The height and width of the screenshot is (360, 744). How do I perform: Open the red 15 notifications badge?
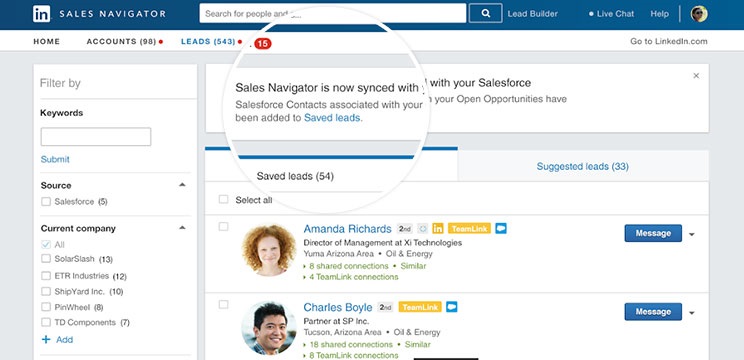pos(262,44)
